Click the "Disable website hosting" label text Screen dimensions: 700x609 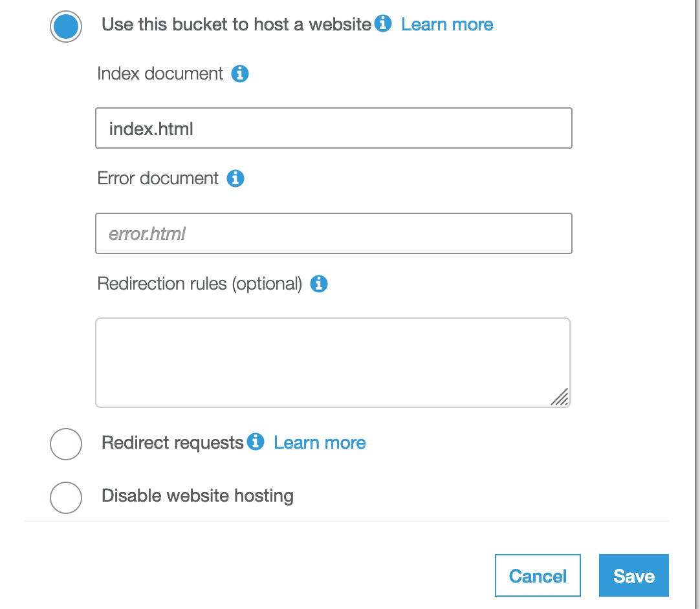click(197, 496)
